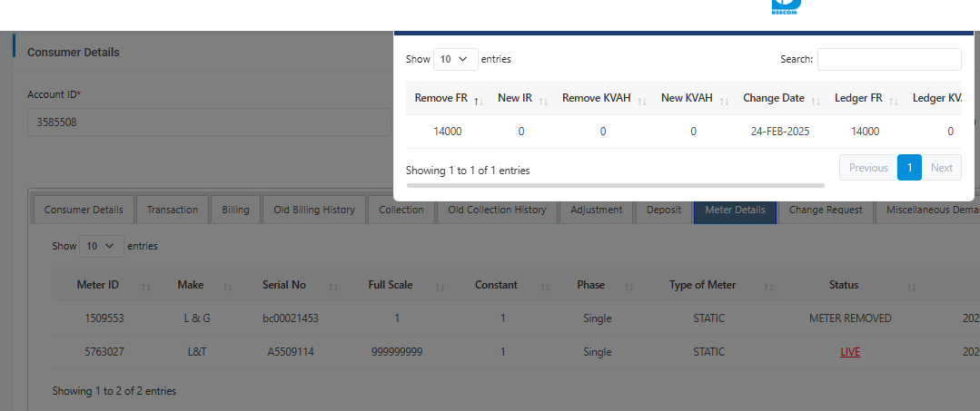Screen dimensions: 980x411
Task: Open meter table show entries dropdown
Action: pos(102,246)
